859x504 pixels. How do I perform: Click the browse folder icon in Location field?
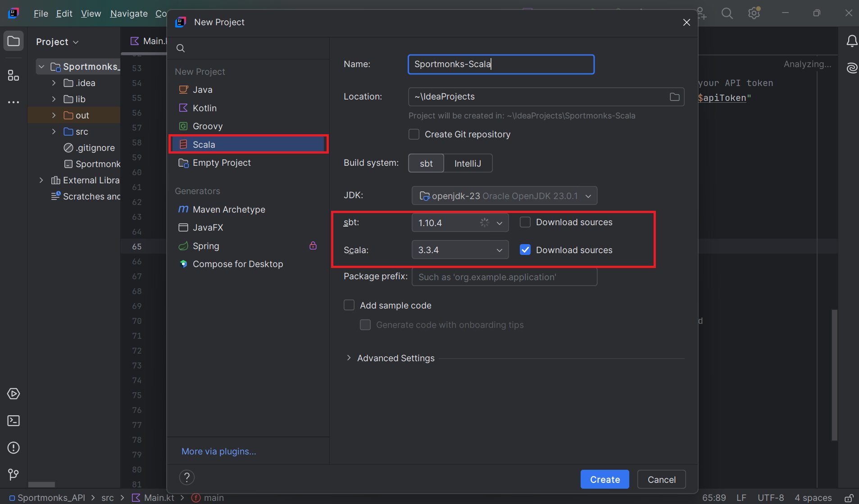coord(674,97)
